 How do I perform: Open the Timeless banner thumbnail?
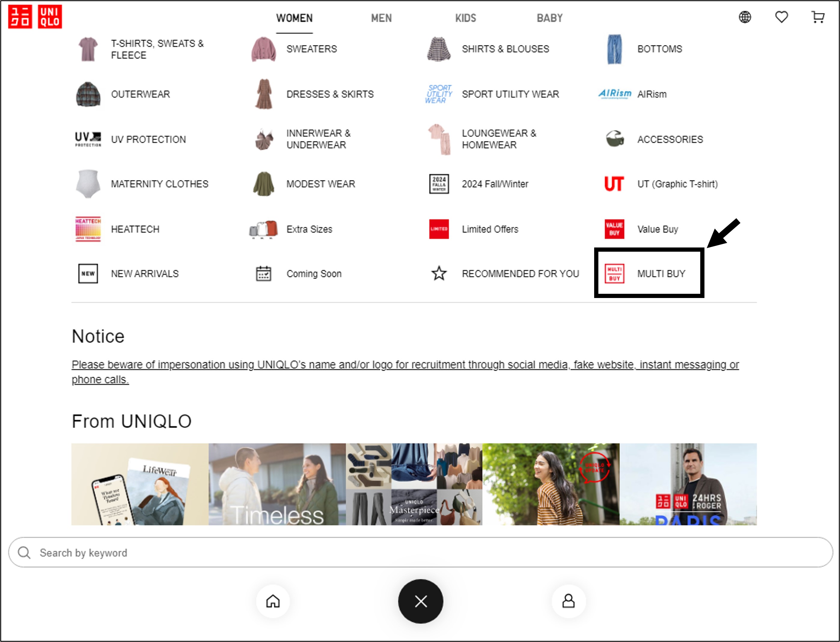click(277, 484)
